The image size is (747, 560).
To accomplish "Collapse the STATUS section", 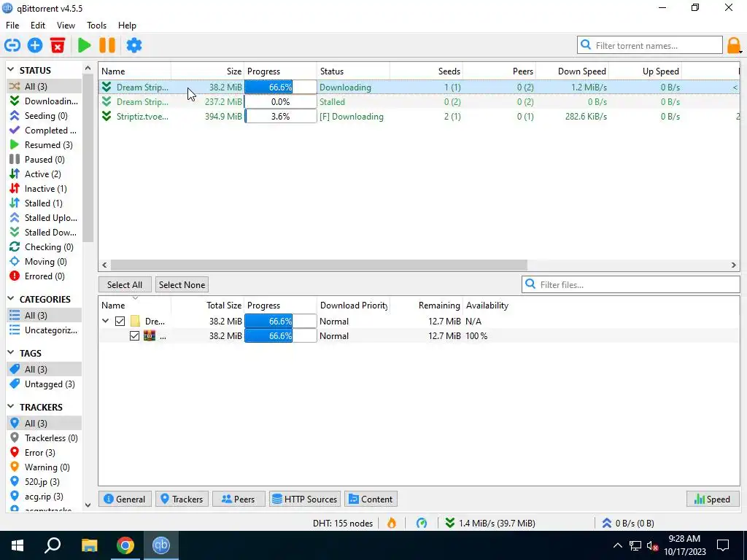I will click(11, 70).
